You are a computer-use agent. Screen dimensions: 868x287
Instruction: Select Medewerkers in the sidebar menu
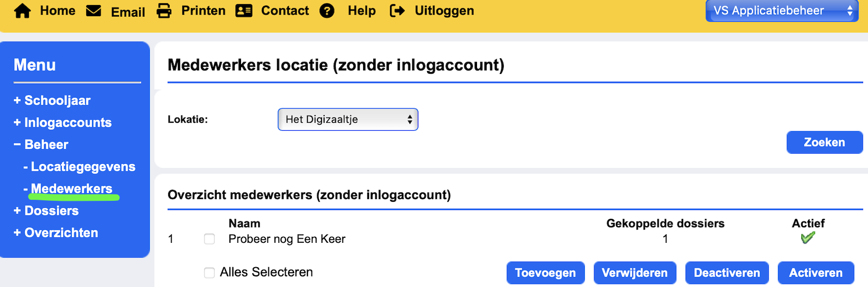pos(71,189)
